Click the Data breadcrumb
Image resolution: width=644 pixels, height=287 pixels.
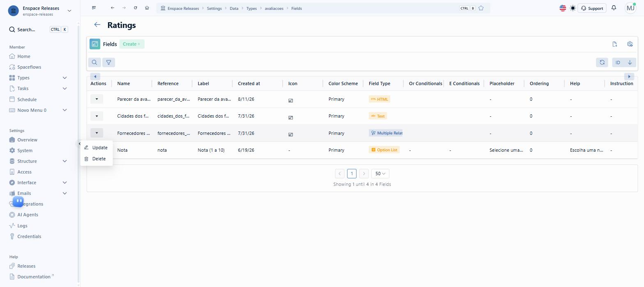click(x=234, y=8)
